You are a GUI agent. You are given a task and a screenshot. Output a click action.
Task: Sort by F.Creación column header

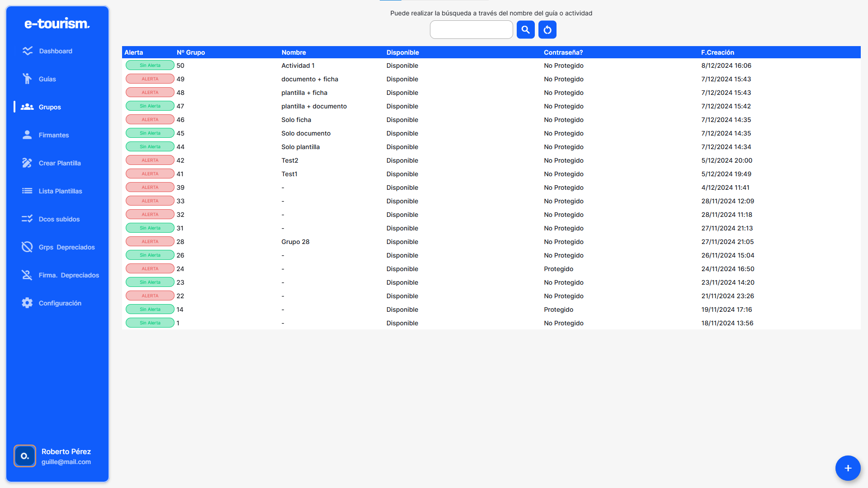pos(717,52)
